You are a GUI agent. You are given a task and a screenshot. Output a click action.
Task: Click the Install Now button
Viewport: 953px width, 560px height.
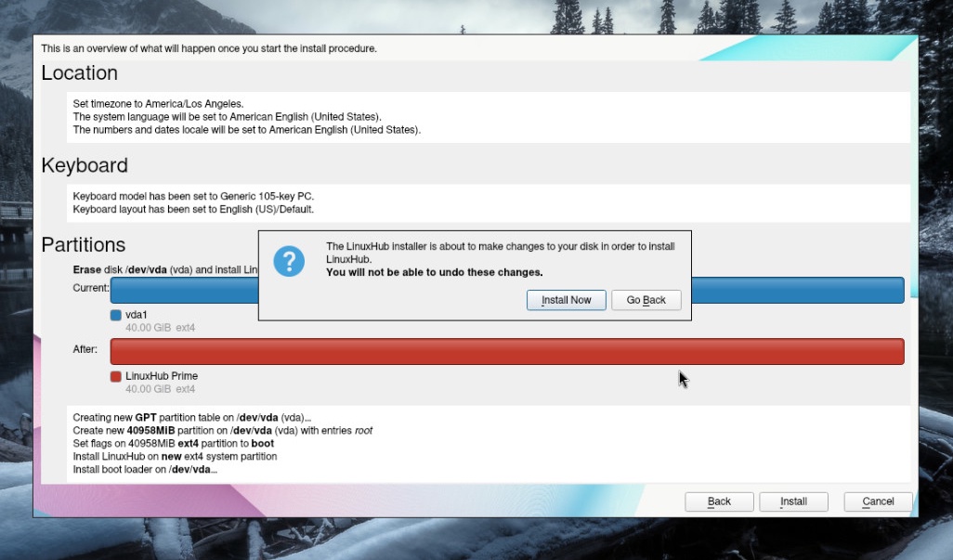tap(566, 300)
